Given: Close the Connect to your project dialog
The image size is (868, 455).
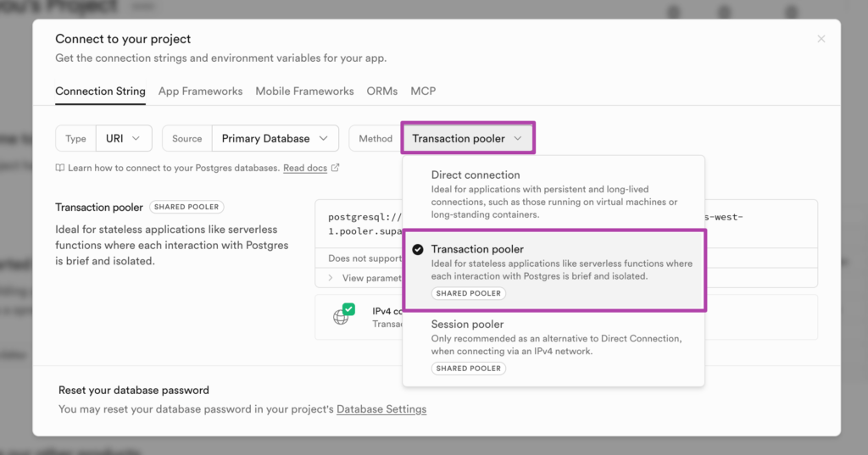Looking at the screenshot, I should [821, 39].
